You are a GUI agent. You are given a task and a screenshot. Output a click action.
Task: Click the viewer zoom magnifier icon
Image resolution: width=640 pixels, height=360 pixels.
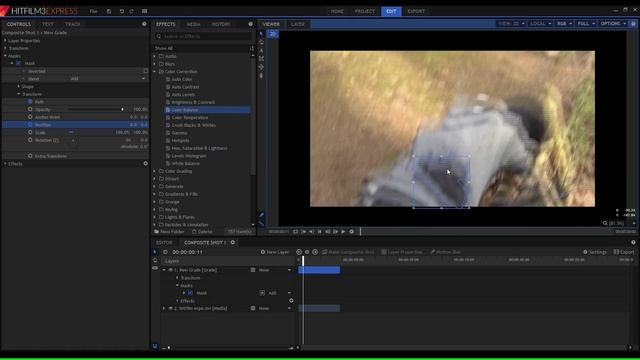tap(605, 223)
